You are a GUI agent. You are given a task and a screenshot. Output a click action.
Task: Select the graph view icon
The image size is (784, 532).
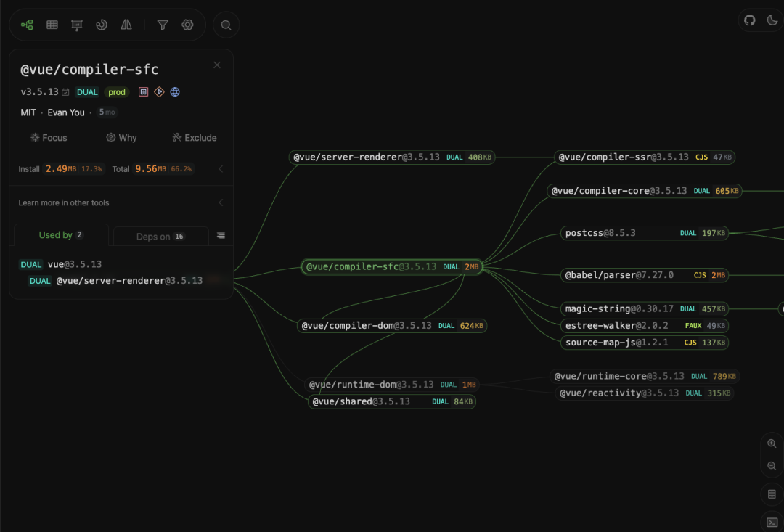tap(26, 24)
